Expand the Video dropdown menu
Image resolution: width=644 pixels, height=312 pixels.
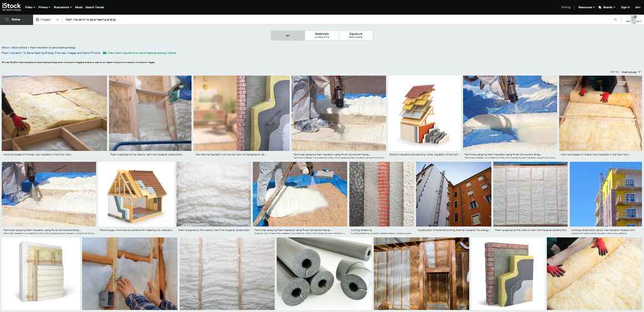30,7
